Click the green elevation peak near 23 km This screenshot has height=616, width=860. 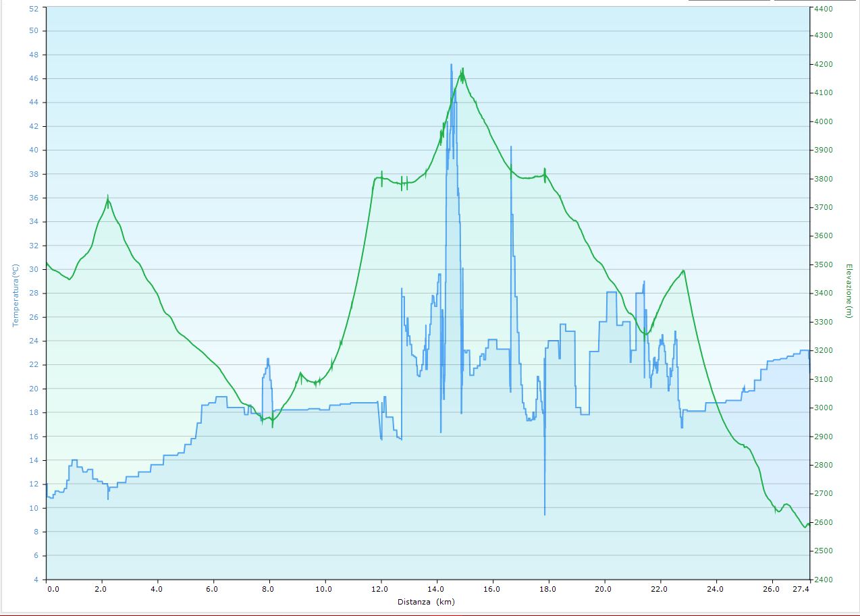684,271
